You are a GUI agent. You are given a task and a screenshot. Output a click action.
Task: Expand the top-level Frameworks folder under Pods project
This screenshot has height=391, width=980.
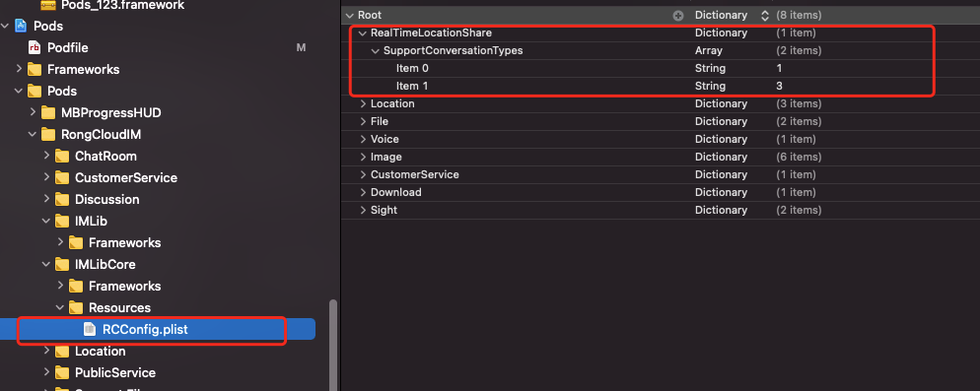click(20, 69)
